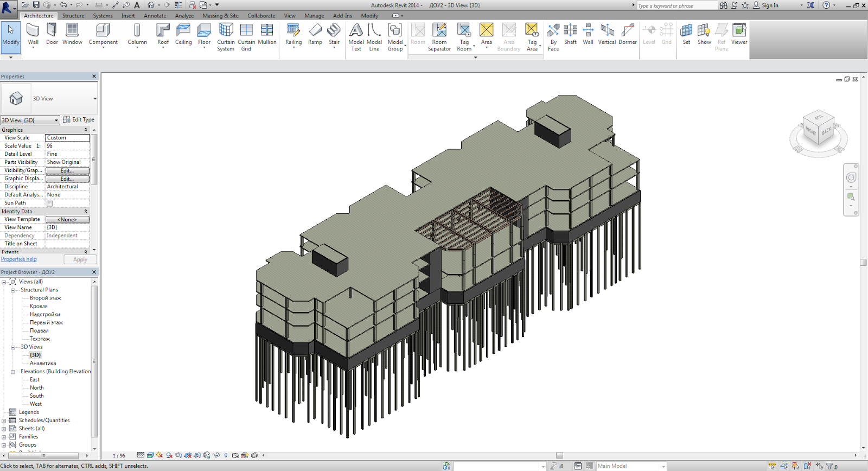Viewport: 868px width, 471px height.
Task: Expand the Schedules/Quantities node
Action: click(x=4, y=421)
